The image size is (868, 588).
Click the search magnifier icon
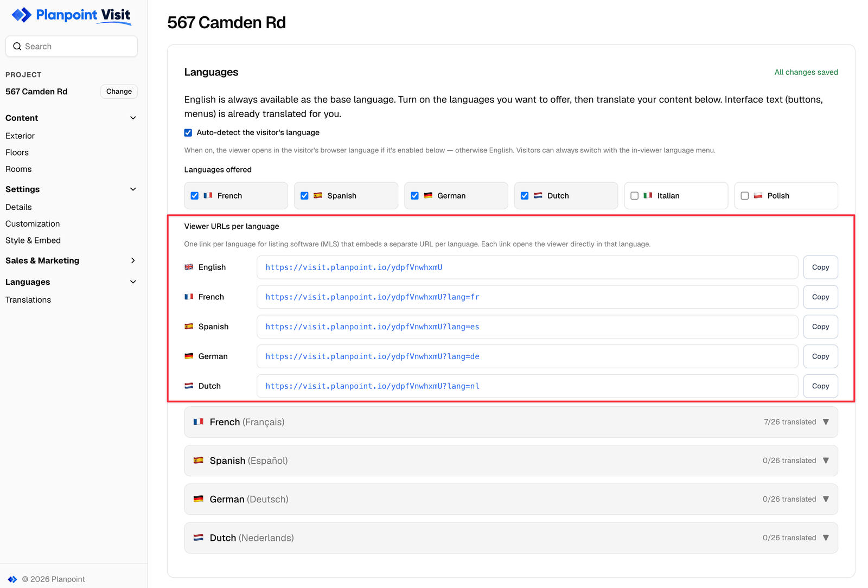coord(17,47)
